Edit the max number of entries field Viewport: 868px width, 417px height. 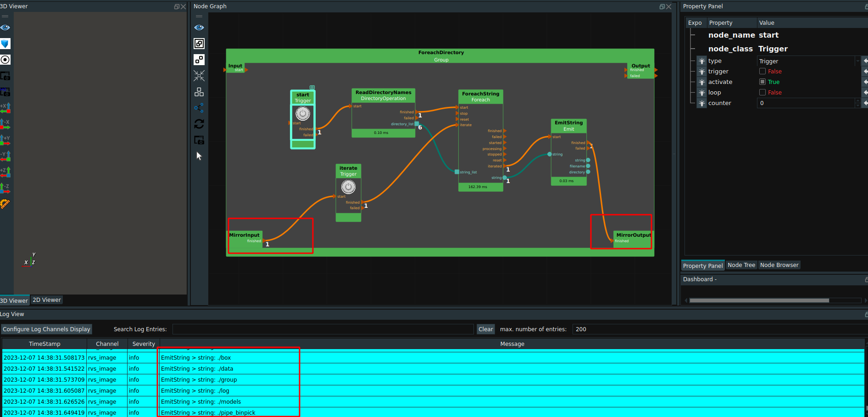coord(719,329)
